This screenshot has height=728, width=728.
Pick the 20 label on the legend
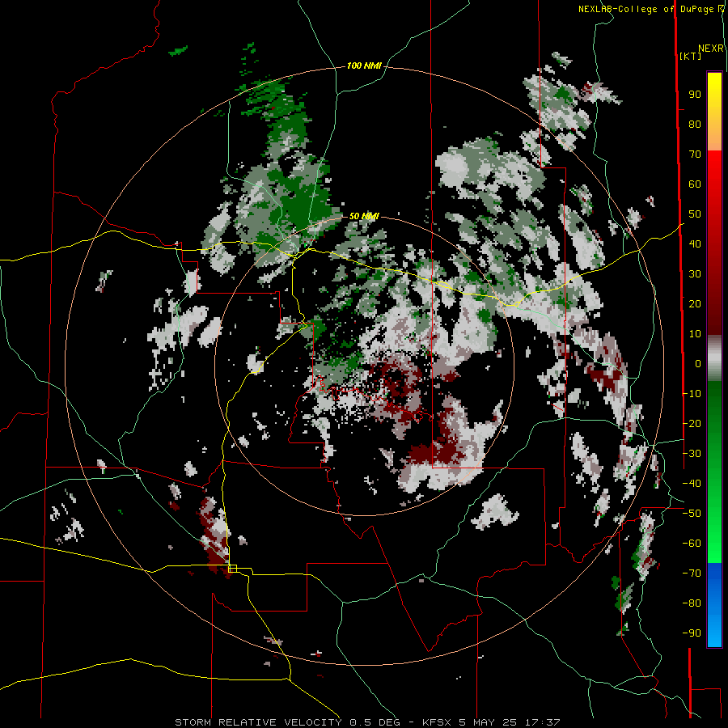pos(695,304)
